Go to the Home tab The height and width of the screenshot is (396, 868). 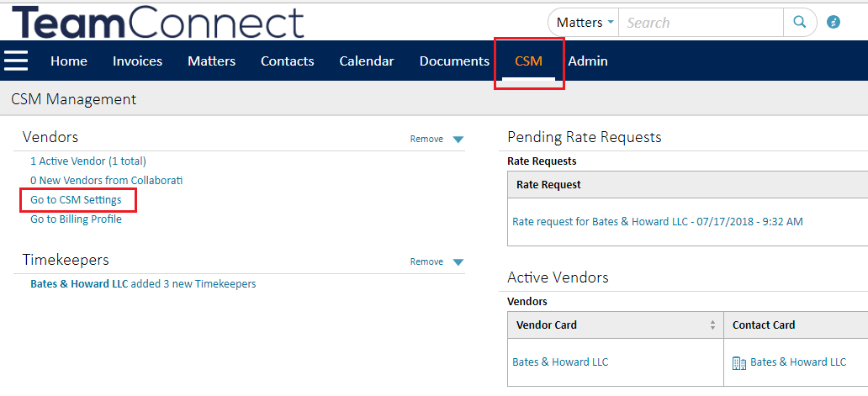coord(69,61)
